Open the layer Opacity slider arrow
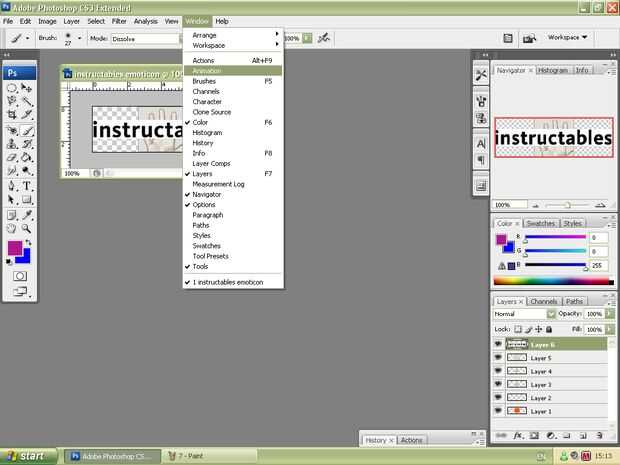The image size is (620, 465). pyautogui.click(x=610, y=314)
